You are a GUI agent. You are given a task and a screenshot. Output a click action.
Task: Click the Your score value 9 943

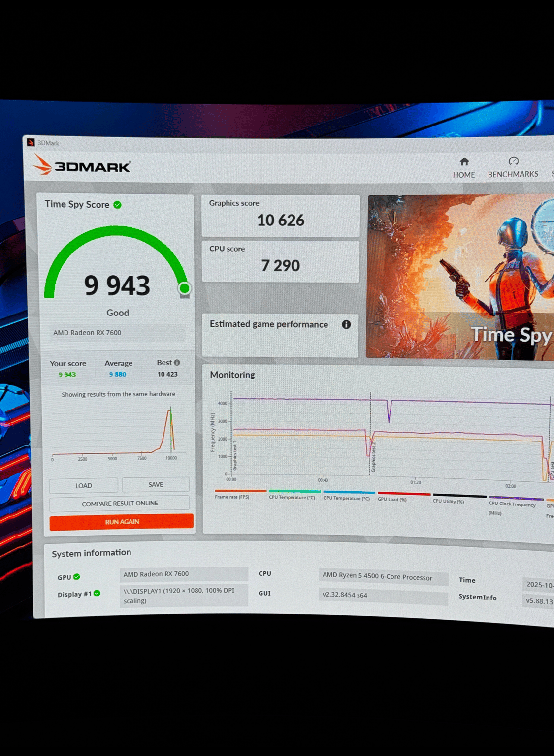(x=67, y=375)
